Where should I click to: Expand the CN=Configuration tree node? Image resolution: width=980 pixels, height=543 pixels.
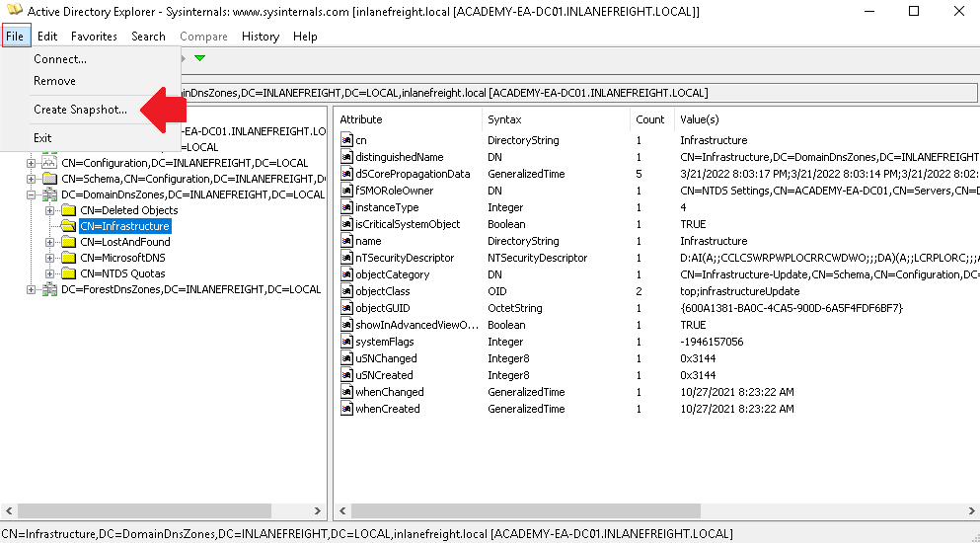(x=31, y=163)
